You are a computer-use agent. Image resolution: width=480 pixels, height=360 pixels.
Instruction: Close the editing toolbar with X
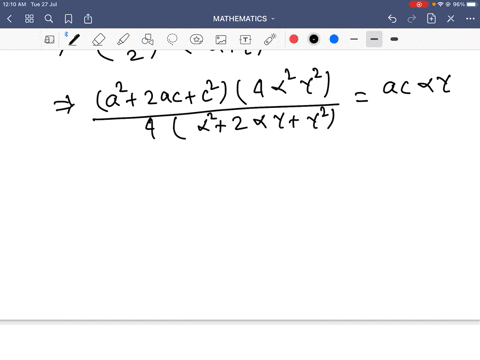[451, 19]
